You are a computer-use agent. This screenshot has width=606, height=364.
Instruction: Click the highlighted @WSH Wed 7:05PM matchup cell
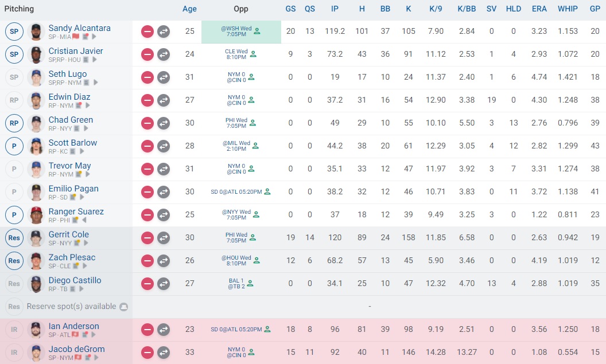pyautogui.click(x=241, y=32)
